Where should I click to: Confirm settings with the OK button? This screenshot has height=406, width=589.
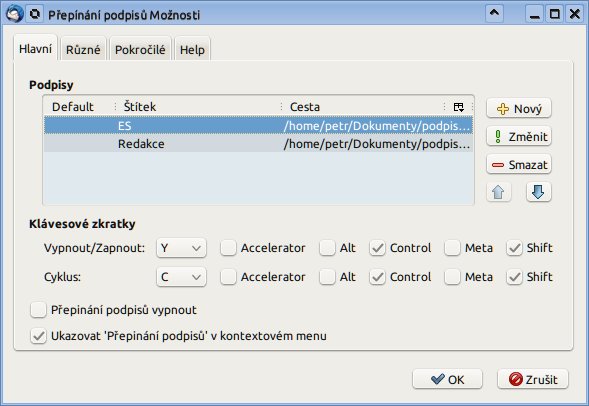(447, 379)
